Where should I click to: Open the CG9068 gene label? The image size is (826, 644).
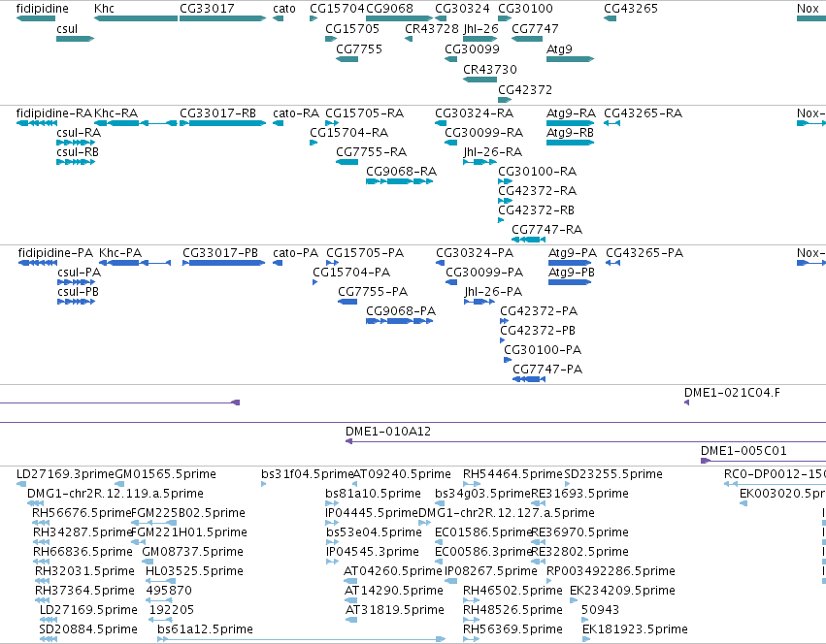390,9
